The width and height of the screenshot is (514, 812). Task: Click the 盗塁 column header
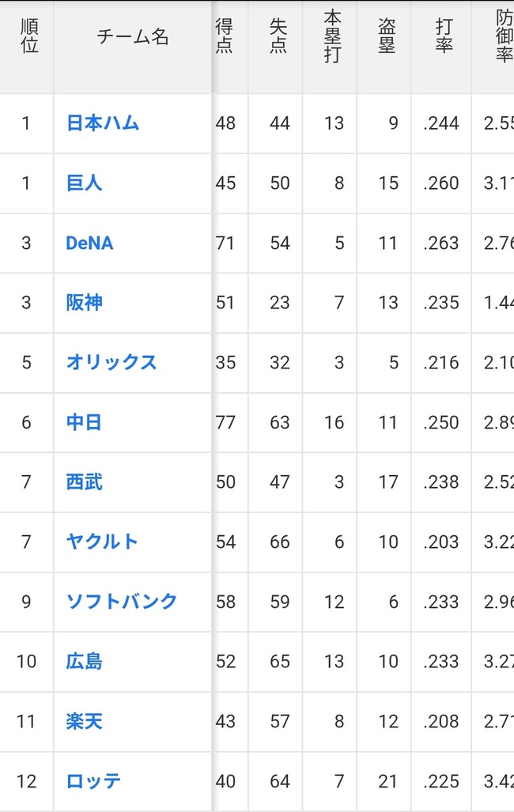[387, 36]
